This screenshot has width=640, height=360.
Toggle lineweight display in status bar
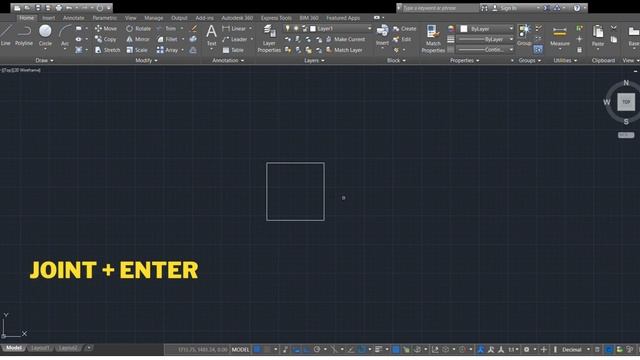coord(378,349)
